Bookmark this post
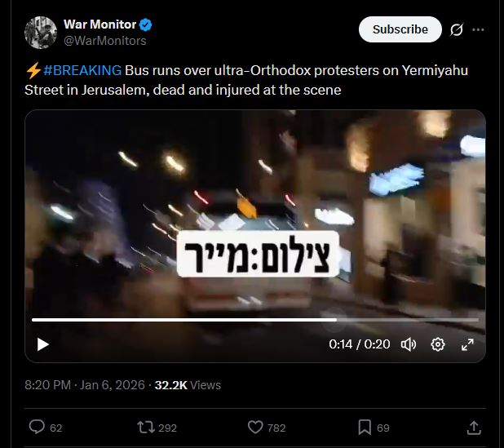Viewport: 504px width, 448px height. 365,428
